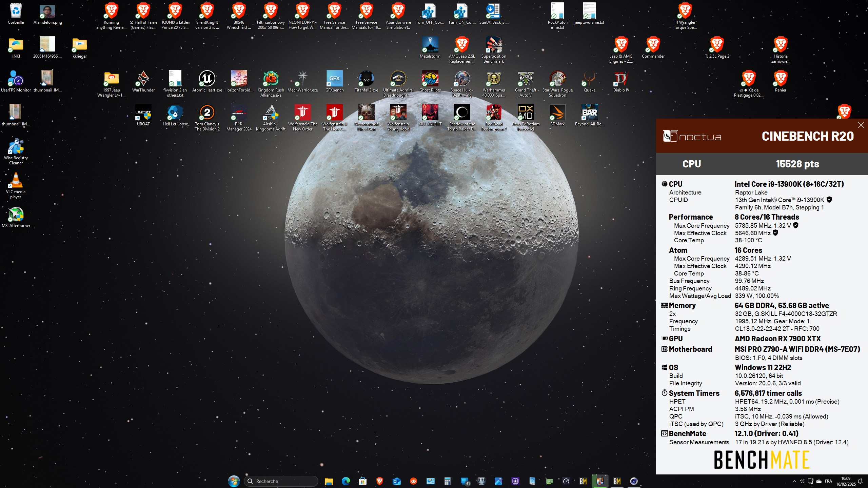Open Reddit app from taskbar
This screenshot has height=488, width=868.
click(x=413, y=481)
